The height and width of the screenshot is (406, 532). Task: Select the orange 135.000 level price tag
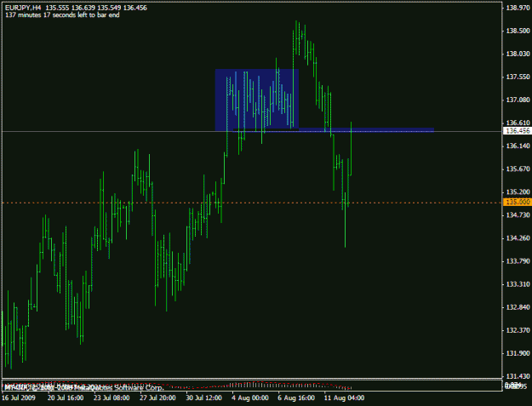(518, 203)
